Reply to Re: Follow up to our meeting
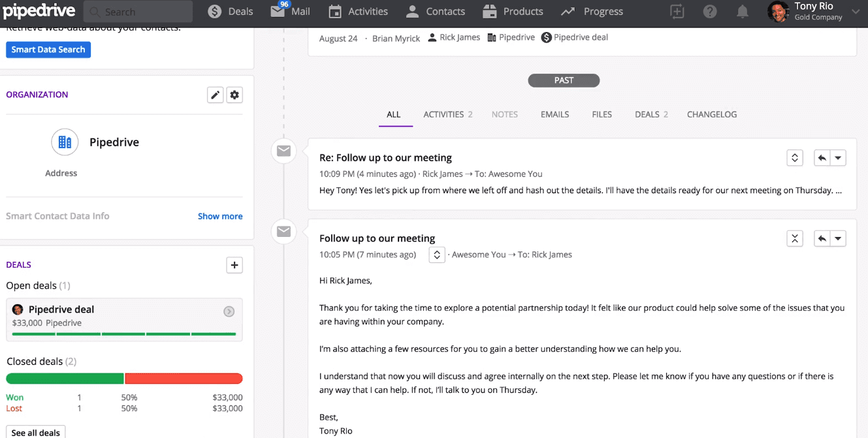The height and width of the screenshot is (438, 868). (x=822, y=157)
